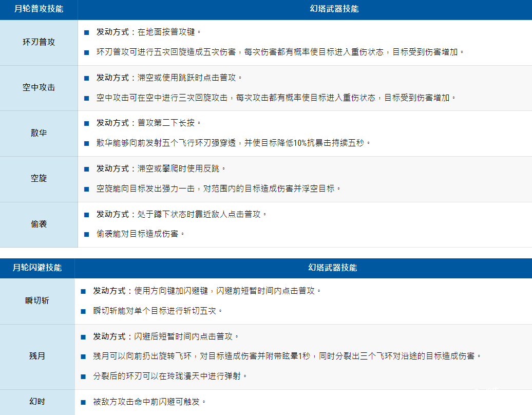This screenshot has width=532, height=415.
Task: Select the 残月 skill name cell
Action: 37,356
